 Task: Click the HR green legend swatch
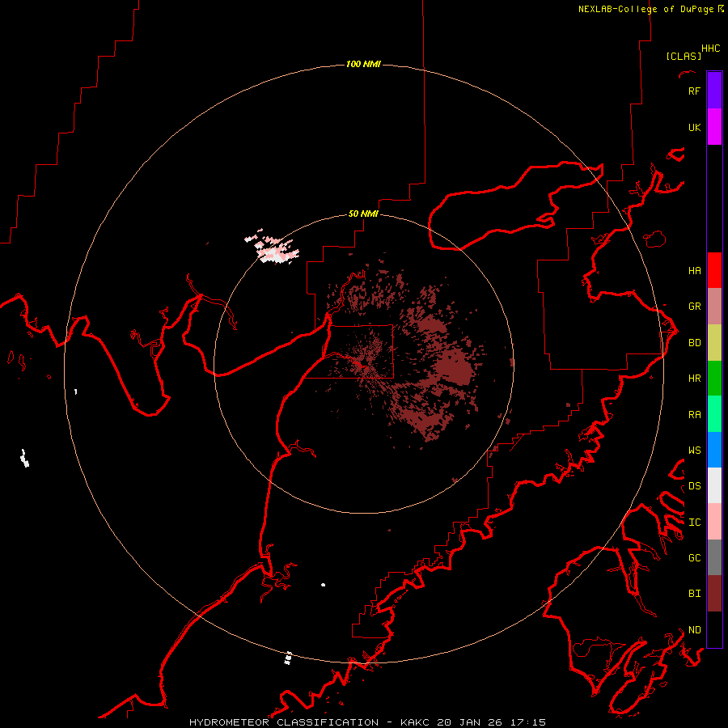click(x=714, y=379)
